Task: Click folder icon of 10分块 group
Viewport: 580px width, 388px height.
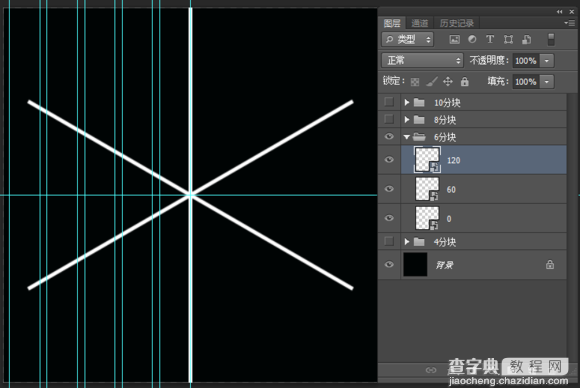Action: [x=419, y=102]
